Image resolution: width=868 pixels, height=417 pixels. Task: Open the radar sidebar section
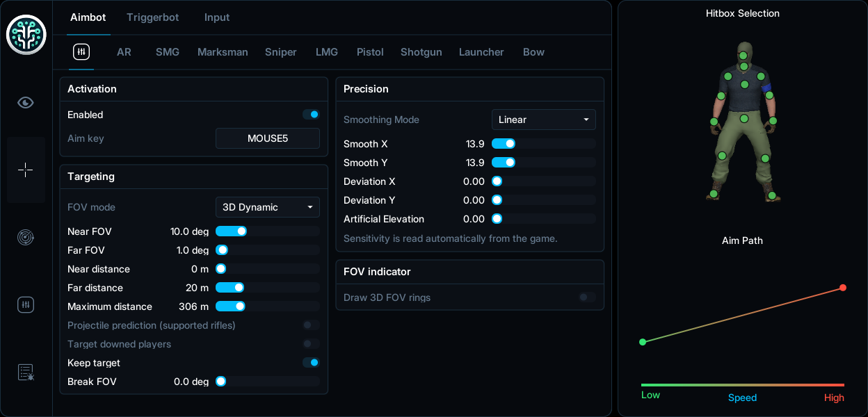pos(26,237)
